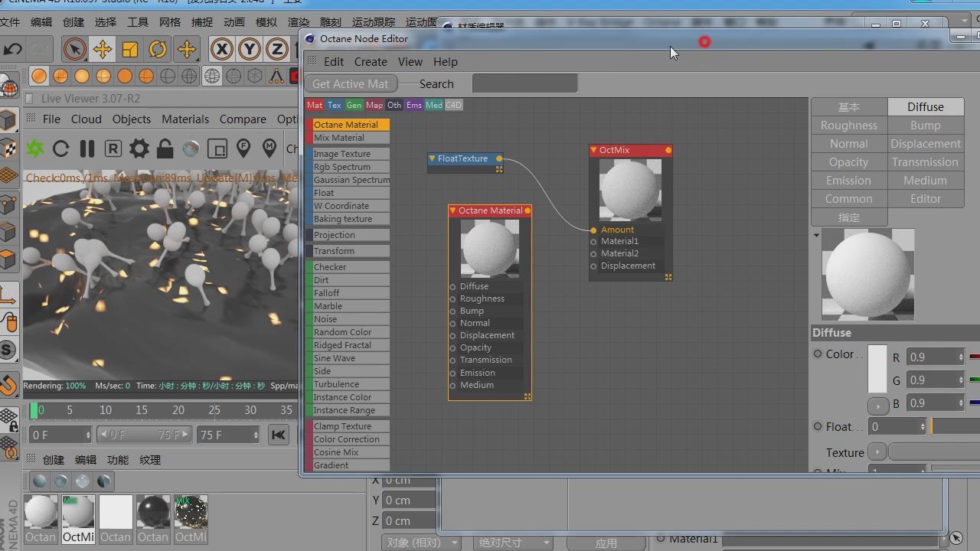980x551 pixels.
Task: Switch to the Emission tab
Action: point(849,181)
